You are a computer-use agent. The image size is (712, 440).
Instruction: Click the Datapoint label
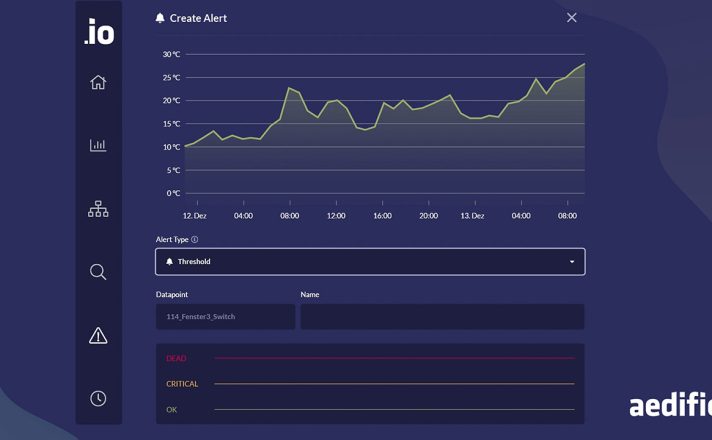click(x=172, y=294)
